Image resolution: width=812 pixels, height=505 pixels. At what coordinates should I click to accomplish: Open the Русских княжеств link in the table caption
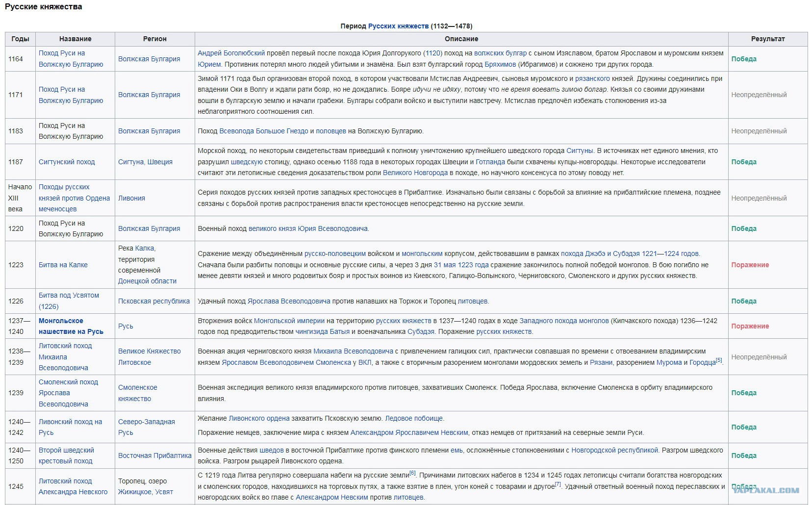point(398,26)
